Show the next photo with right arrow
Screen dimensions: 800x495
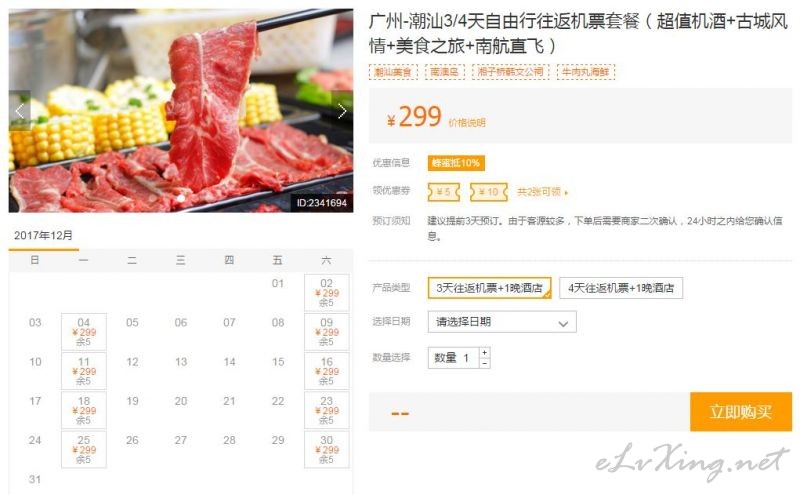coord(342,111)
